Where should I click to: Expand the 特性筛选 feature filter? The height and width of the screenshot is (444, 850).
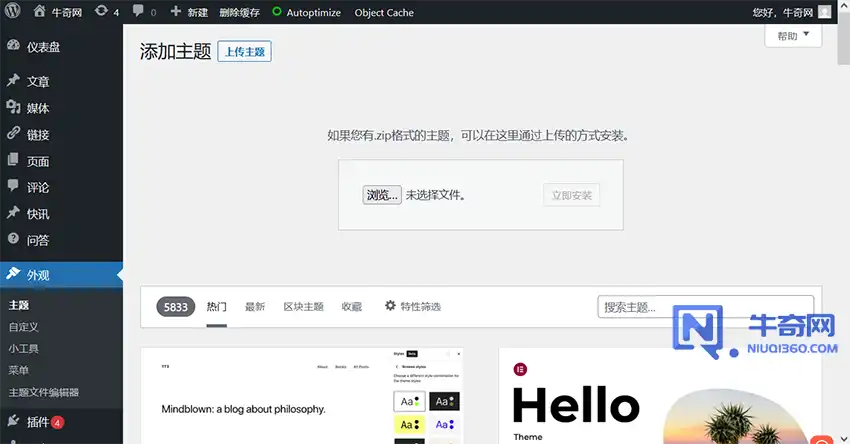(412, 307)
